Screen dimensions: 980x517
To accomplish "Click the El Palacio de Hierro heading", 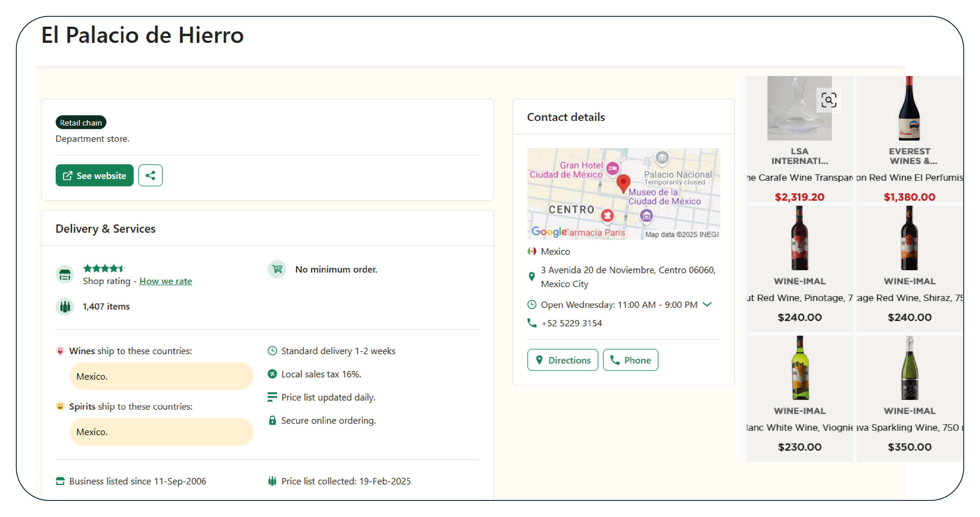I will pos(142,35).
